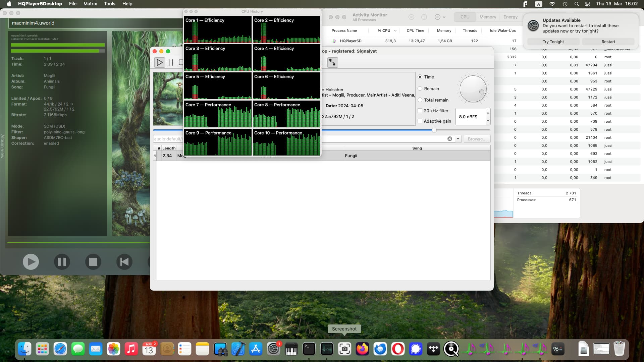644x362 pixels.
Task: Decrease volume with the dBFS down arrow
Action: [x=488, y=121]
